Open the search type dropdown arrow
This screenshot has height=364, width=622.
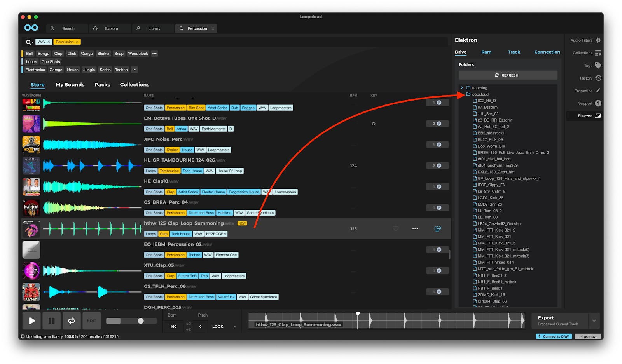(x=33, y=42)
